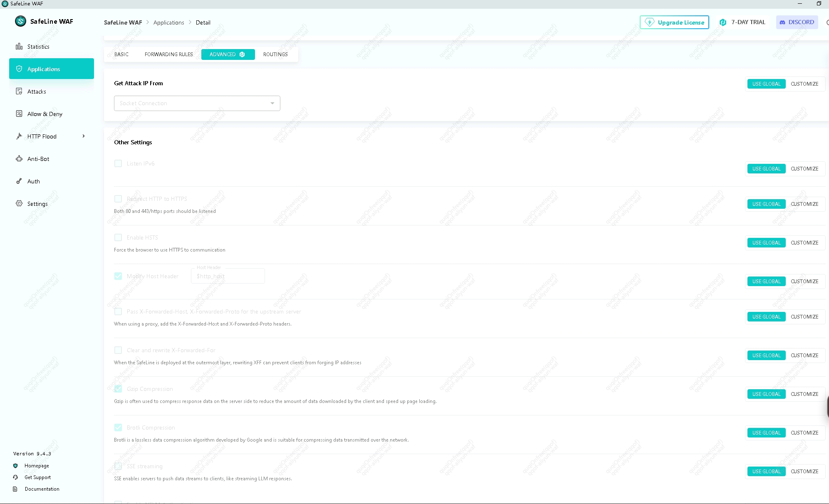Switch to the ROUTINGS tab
This screenshot has height=504, width=829.
[275, 54]
